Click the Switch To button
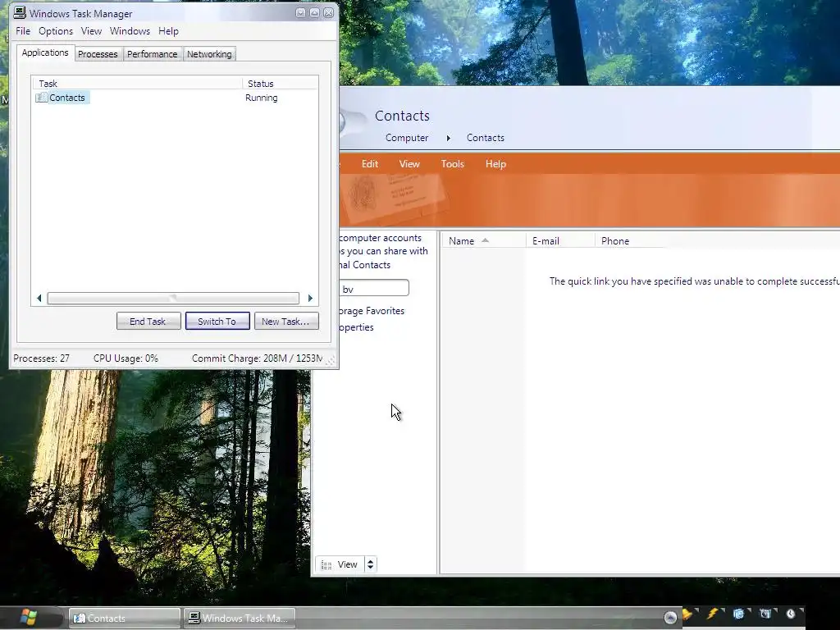 [217, 322]
